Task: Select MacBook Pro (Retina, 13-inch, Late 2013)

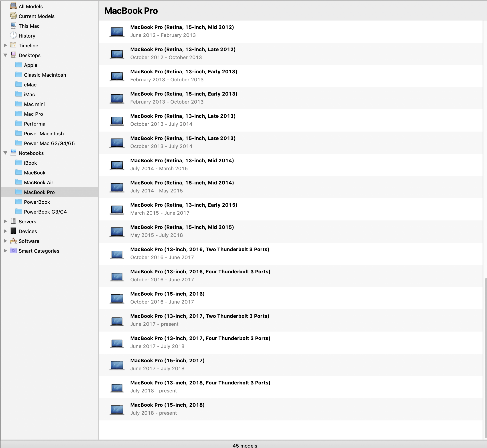Action: [x=291, y=120]
